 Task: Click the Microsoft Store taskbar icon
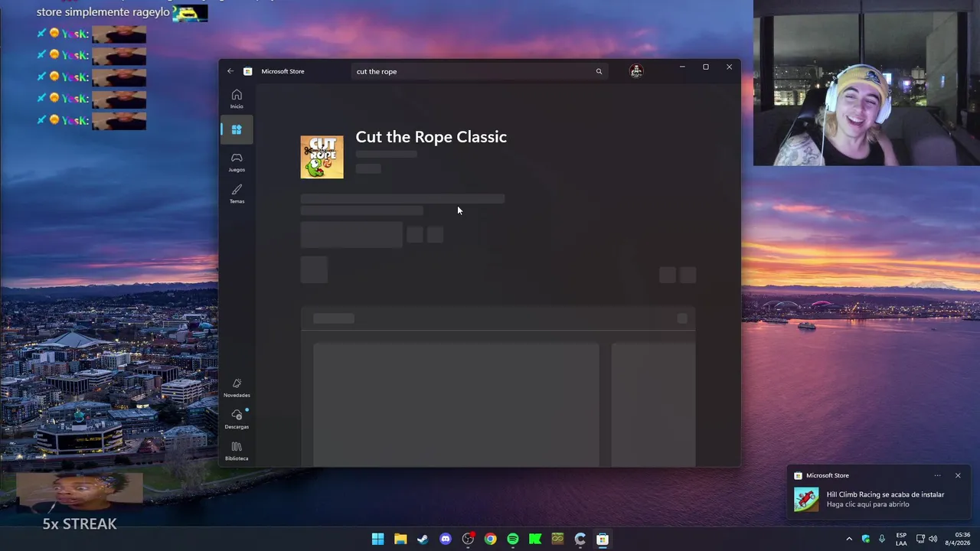click(x=603, y=539)
